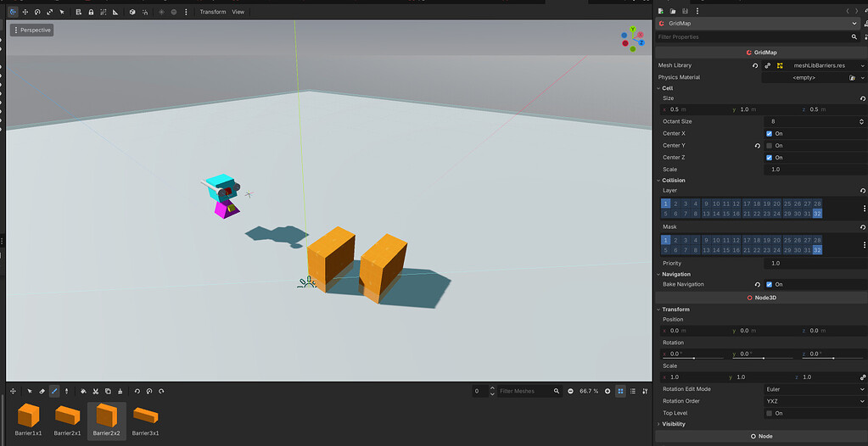The width and height of the screenshot is (868, 446).
Task: Select the GridMap paint brush tool
Action: (54, 391)
